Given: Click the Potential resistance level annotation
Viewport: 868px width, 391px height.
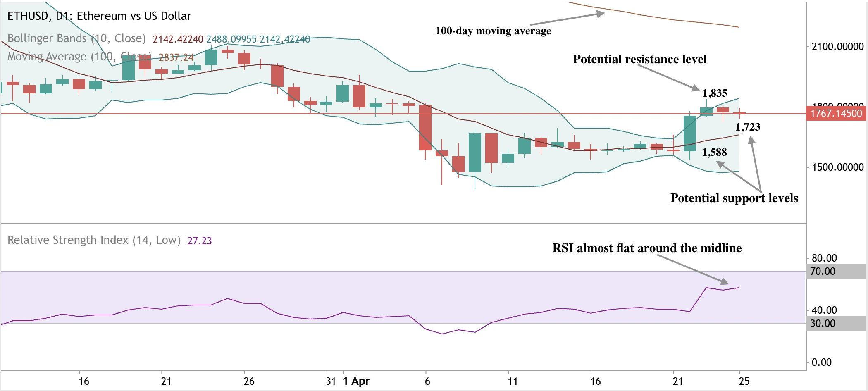Looking at the screenshot, I should coord(640,59).
